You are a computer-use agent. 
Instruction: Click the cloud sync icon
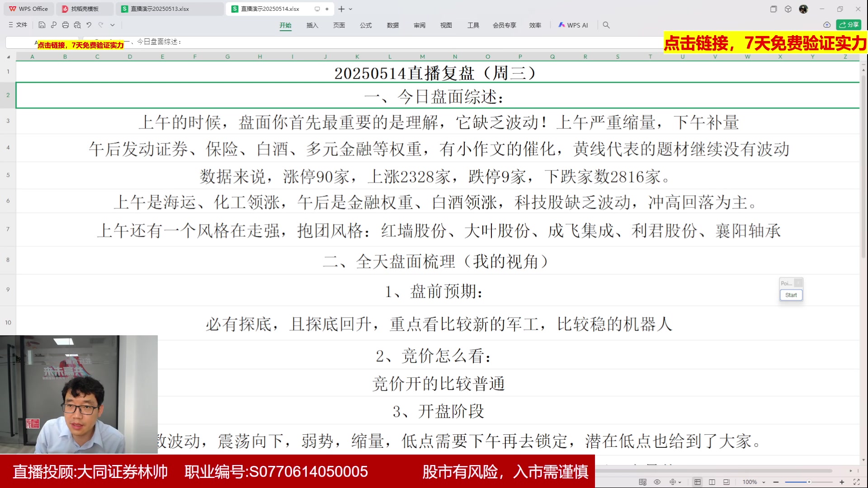(x=827, y=25)
